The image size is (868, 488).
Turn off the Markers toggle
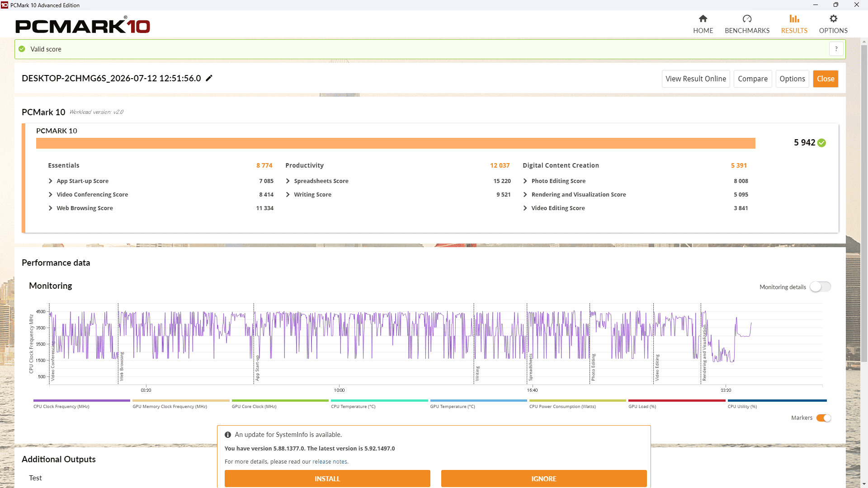823,418
